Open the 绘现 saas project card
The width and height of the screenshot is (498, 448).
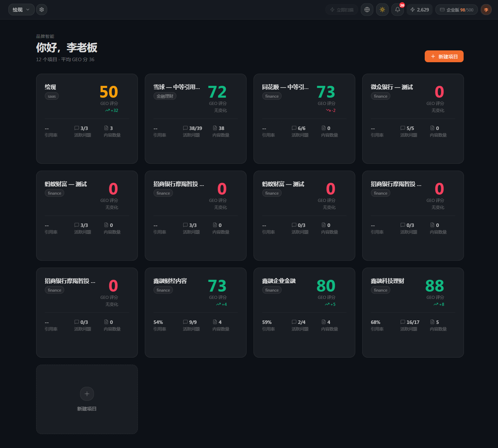pyautogui.click(x=87, y=119)
